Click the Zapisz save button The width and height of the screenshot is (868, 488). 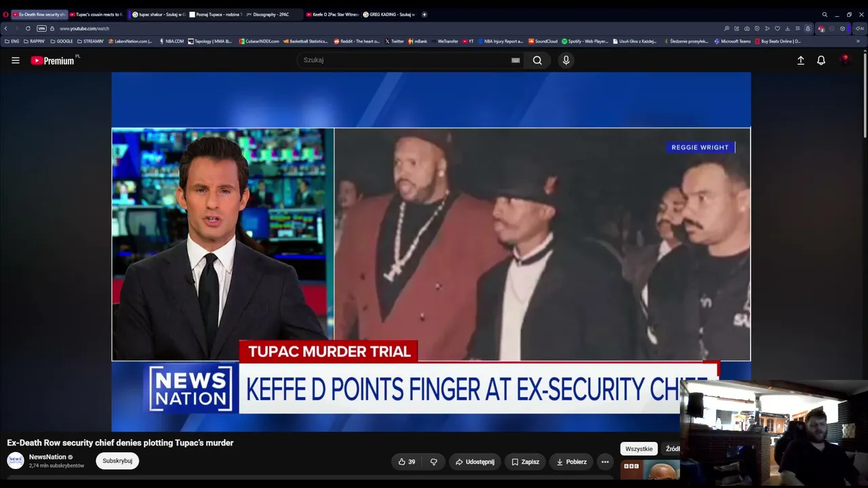click(x=525, y=462)
